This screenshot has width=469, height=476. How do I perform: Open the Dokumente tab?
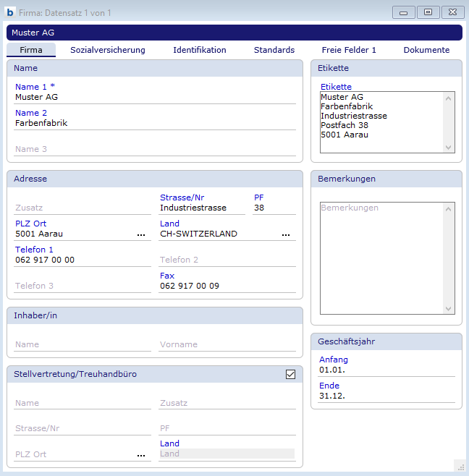coord(426,50)
